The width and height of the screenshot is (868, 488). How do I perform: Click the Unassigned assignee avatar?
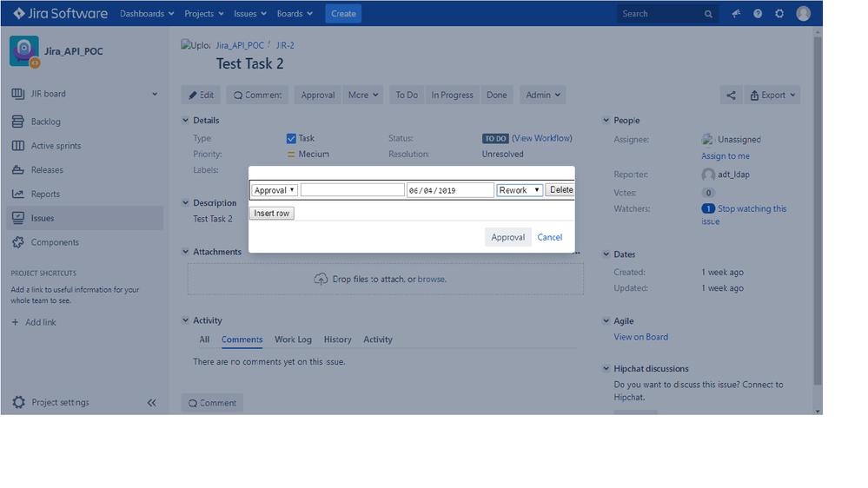pyautogui.click(x=708, y=140)
